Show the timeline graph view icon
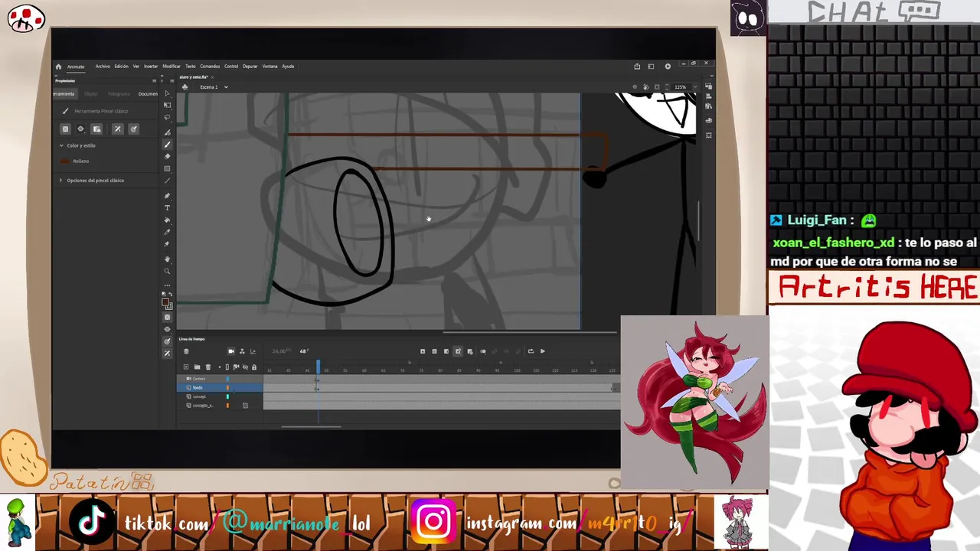The height and width of the screenshot is (551, 980). coord(253,351)
